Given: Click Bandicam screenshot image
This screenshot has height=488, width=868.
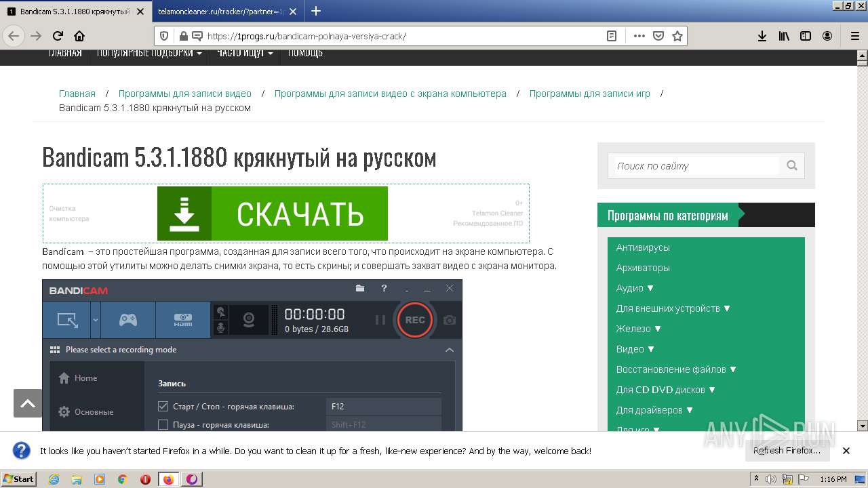Looking at the screenshot, I should pos(252,355).
